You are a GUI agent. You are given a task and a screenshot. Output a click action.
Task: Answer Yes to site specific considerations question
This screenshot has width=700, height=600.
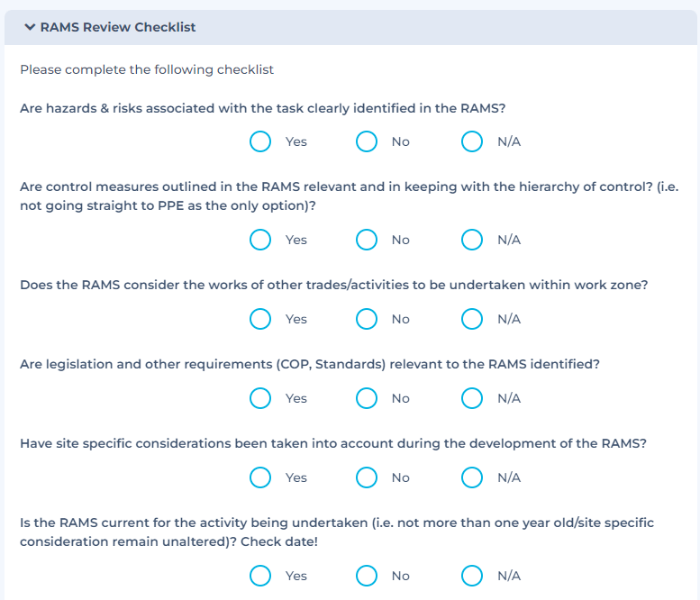260,477
